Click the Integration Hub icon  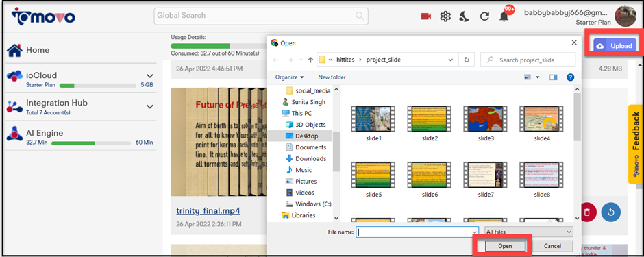[14, 106]
